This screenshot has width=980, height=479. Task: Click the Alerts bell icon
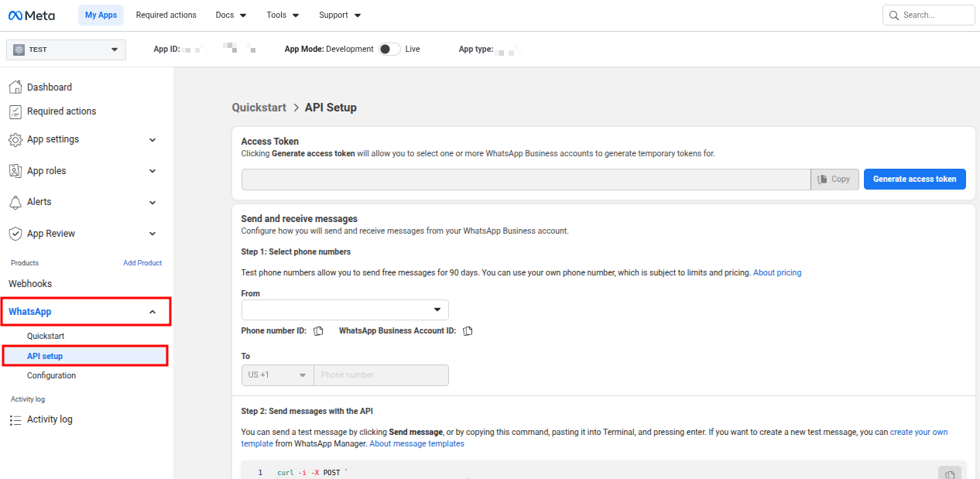(15, 202)
